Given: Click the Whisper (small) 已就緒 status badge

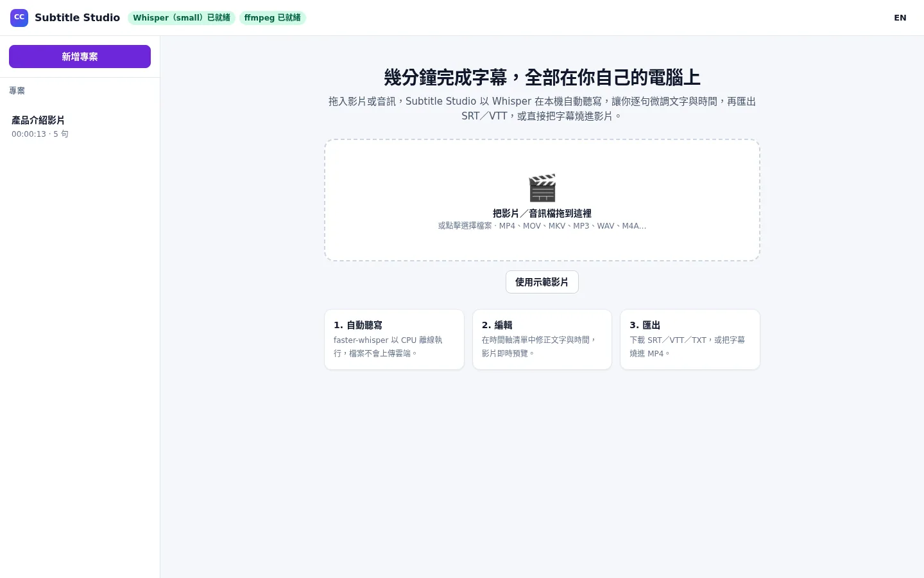Looking at the screenshot, I should [x=182, y=18].
